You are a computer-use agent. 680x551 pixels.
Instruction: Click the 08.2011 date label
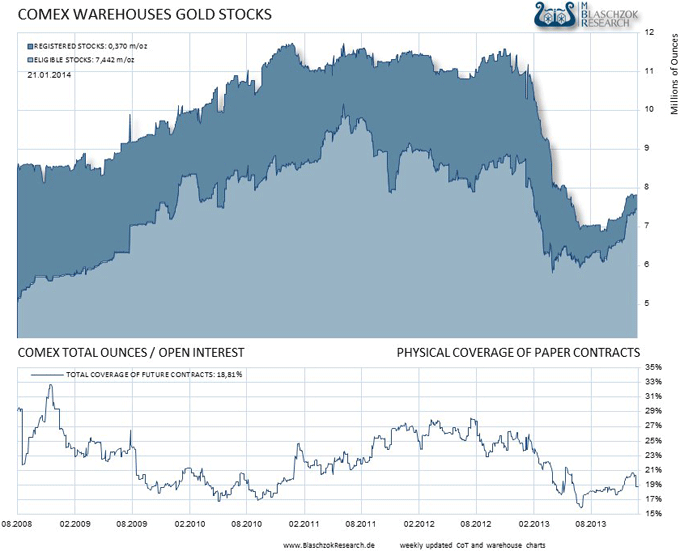[x=361, y=524]
